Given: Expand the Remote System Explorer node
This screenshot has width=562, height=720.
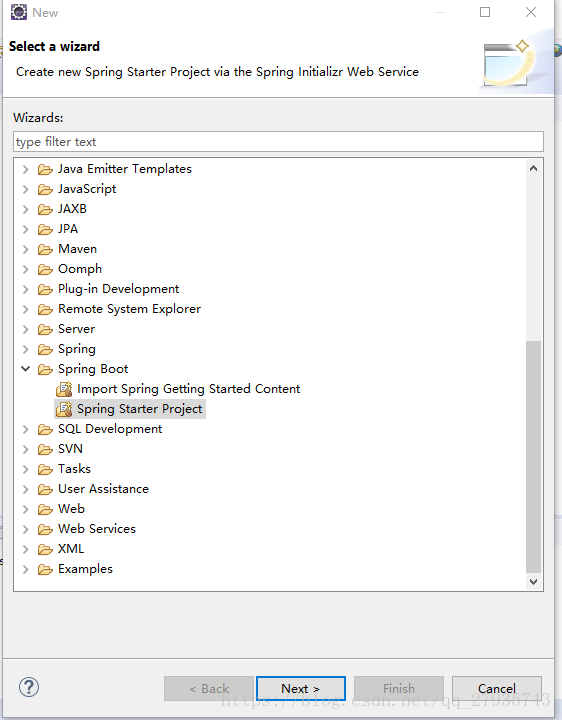Looking at the screenshot, I should (26, 309).
